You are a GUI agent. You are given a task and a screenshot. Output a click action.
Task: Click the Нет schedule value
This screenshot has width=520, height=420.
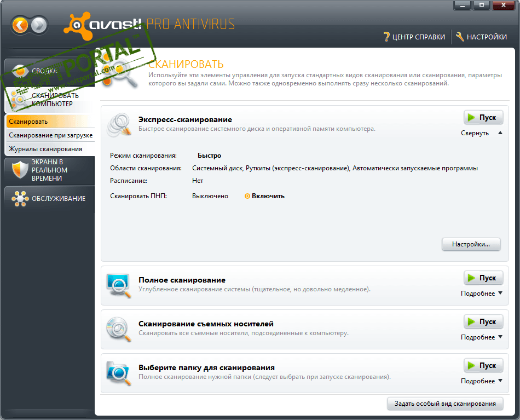(x=198, y=181)
